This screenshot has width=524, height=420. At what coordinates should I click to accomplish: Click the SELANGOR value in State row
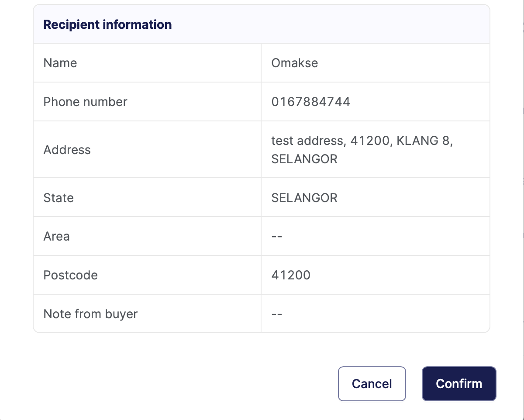(304, 198)
